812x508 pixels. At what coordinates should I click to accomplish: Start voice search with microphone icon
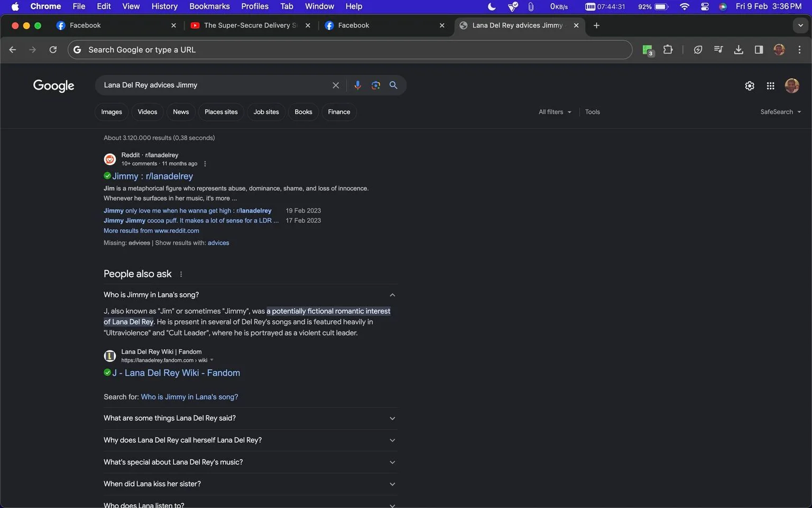(x=357, y=85)
